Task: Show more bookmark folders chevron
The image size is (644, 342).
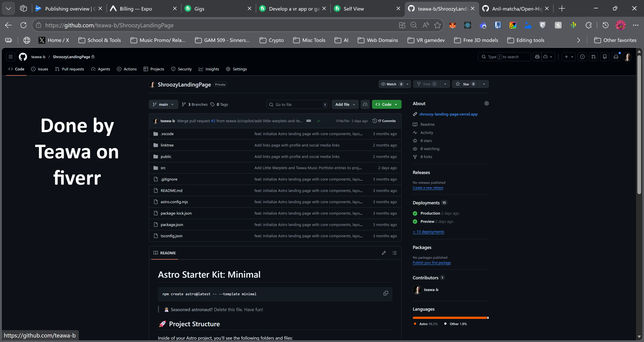Action: 578,40
